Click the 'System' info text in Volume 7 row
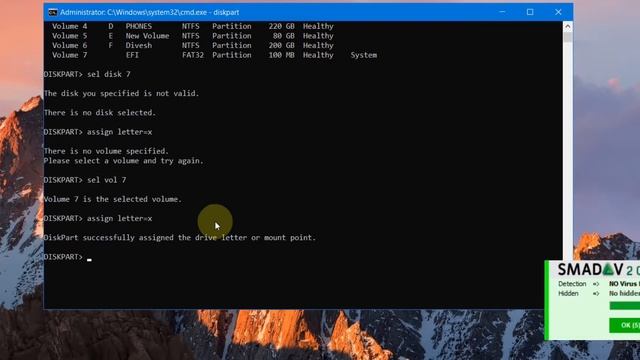Image resolution: width=640 pixels, height=360 pixels. coord(363,55)
